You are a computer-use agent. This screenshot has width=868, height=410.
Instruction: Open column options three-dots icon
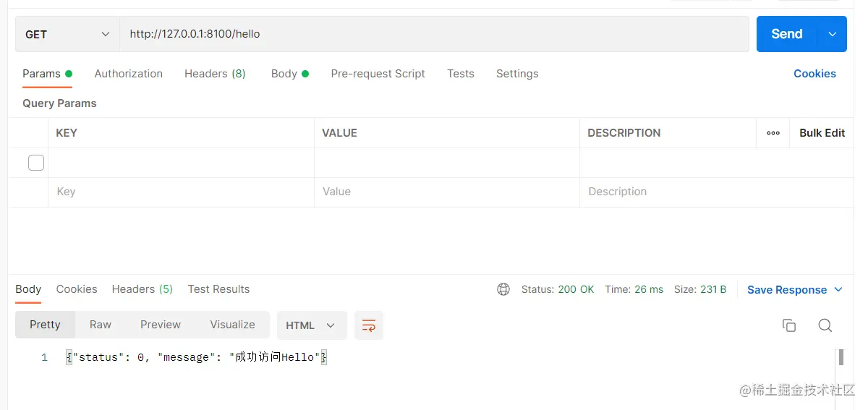click(773, 133)
